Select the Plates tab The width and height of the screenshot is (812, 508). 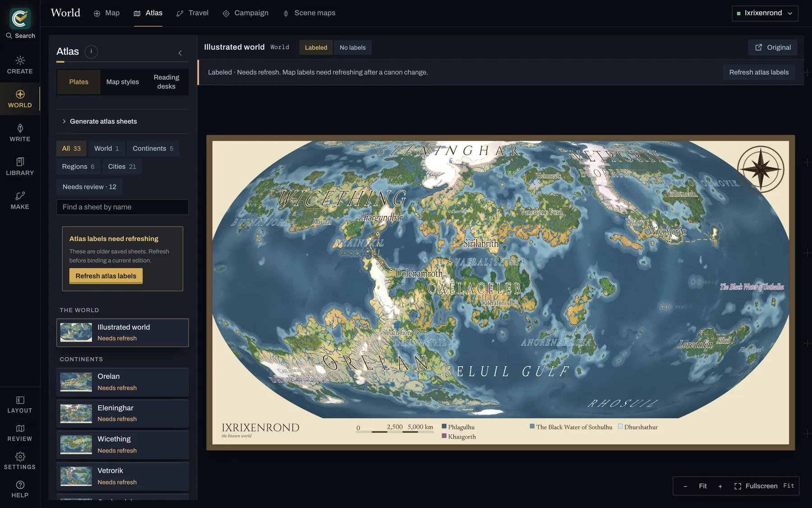click(x=79, y=82)
